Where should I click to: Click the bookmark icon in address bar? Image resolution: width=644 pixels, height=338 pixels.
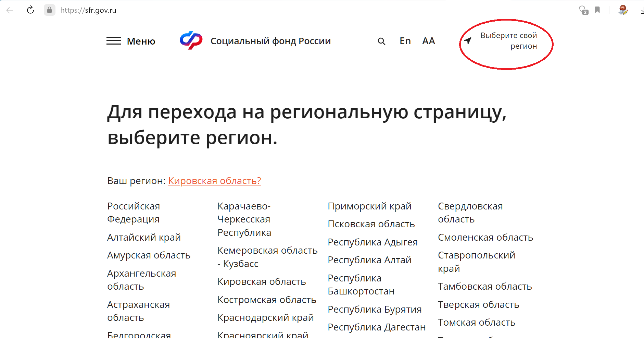point(597,10)
